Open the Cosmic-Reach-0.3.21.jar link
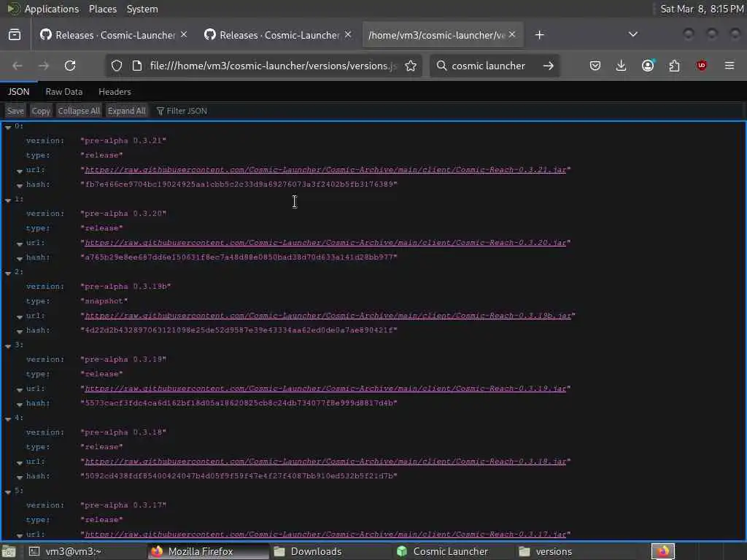This screenshot has height=560, width=747. pos(325,169)
